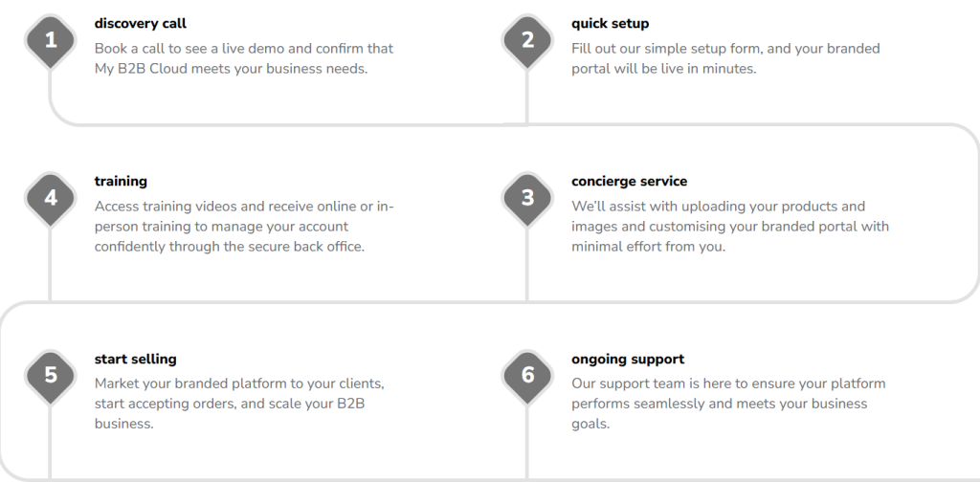Click the training videos description paragraph
Image resolution: width=980 pixels, height=482 pixels.
[x=243, y=226]
